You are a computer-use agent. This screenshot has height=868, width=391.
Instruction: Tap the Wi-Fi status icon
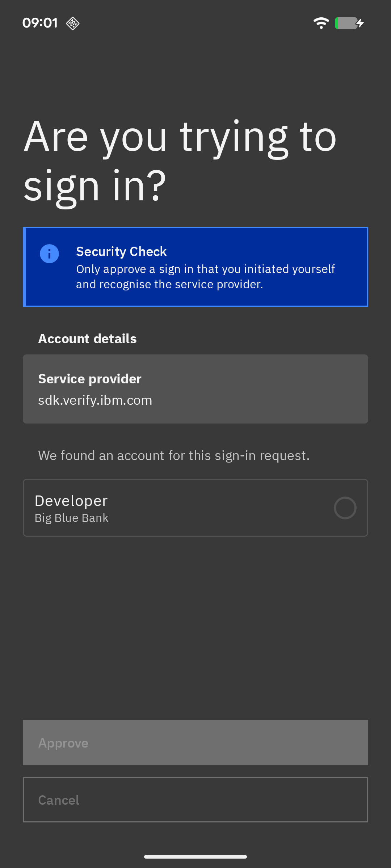(321, 23)
